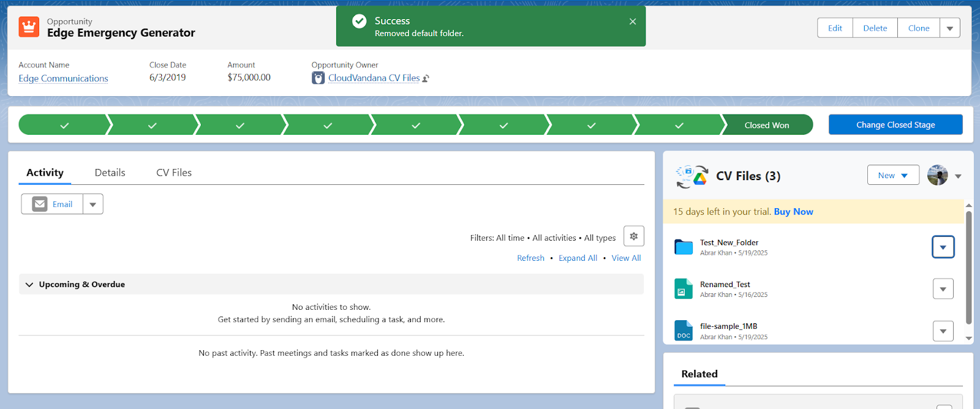Click the CV Files list scrollbar

coord(968,267)
